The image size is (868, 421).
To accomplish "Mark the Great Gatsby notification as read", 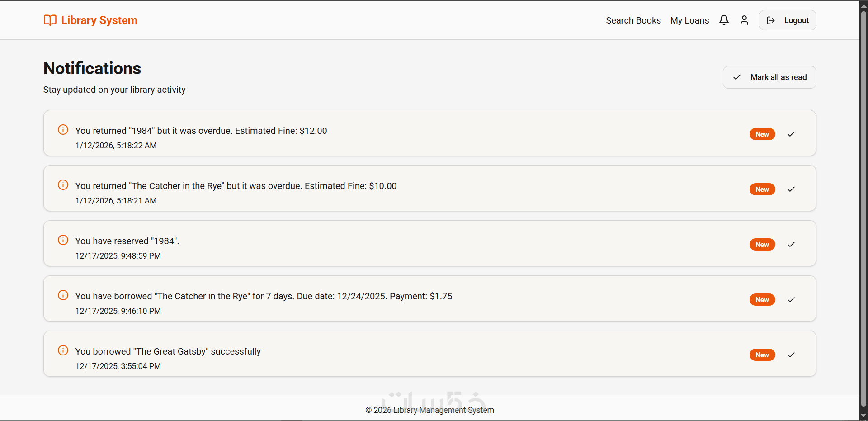I will pyautogui.click(x=791, y=355).
